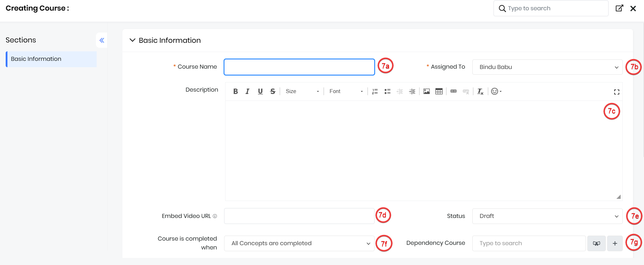Expand the Status dropdown showing Draft
Screen dimensions: 644x265
coord(547,216)
